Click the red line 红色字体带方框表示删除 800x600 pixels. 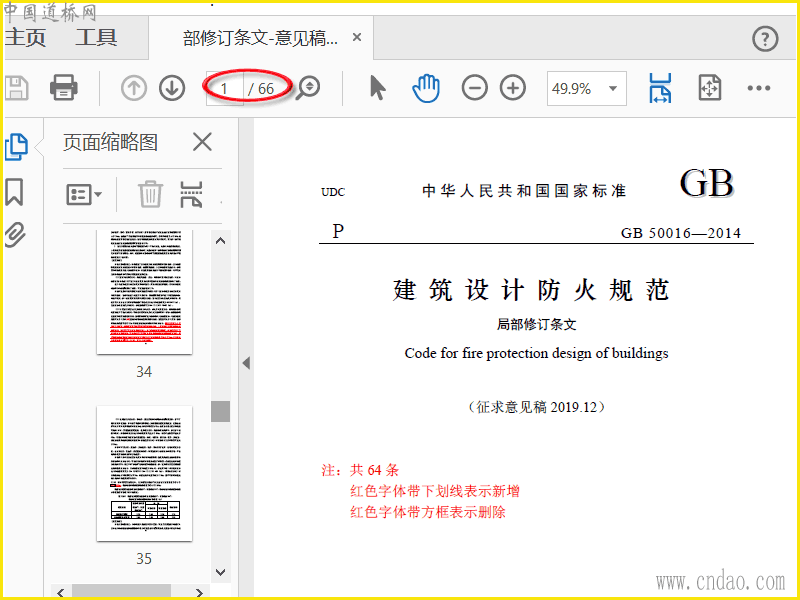pos(428,512)
